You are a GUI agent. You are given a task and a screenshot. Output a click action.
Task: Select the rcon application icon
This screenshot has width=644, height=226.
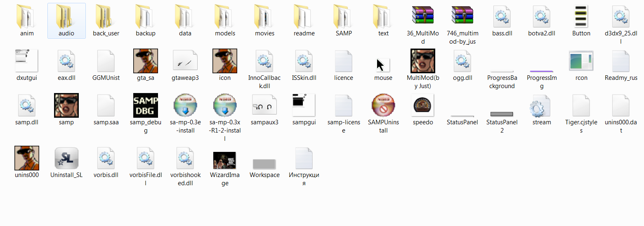(x=581, y=61)
